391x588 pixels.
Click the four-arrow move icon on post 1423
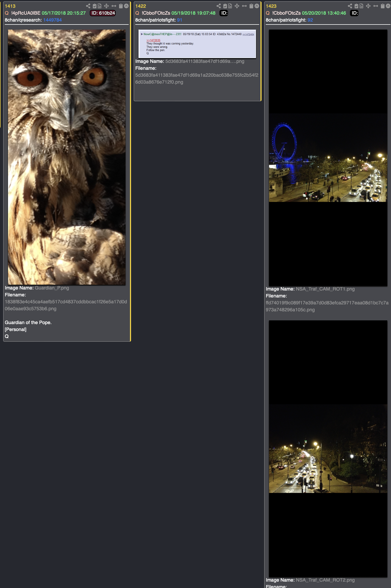(x=368, y=6)
